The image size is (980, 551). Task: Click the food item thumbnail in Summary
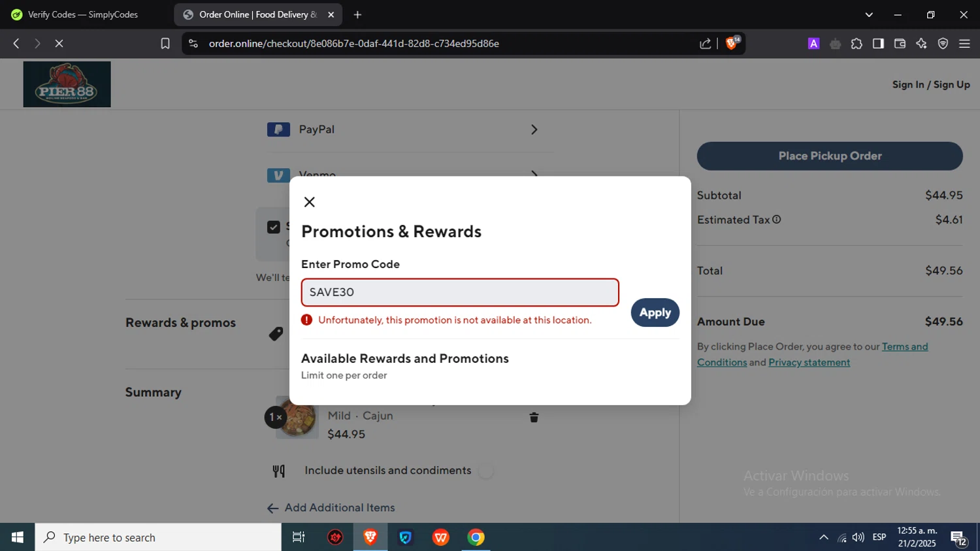[x=298, y=418]
